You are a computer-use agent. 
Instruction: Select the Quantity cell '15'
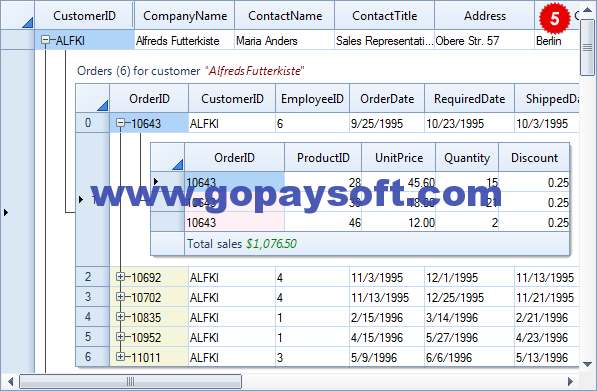pos(467,182)
